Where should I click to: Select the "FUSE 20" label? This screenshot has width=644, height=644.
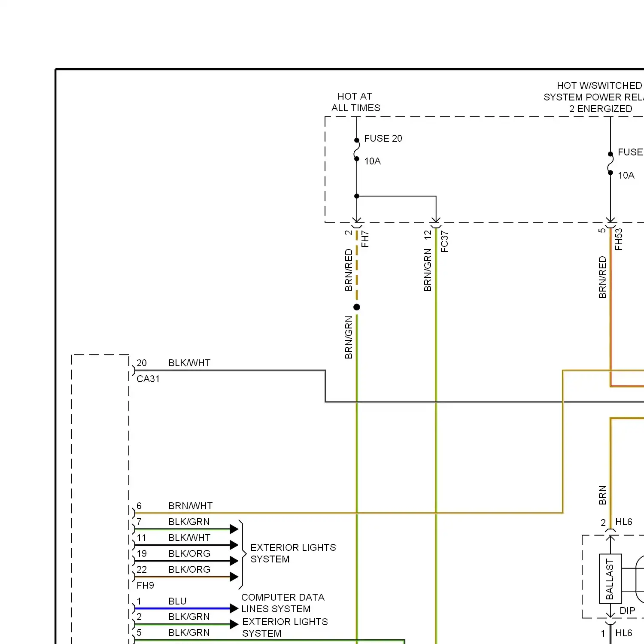pos(383,138)
